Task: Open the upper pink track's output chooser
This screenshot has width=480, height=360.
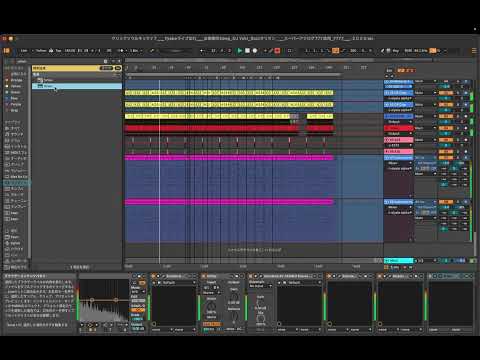Action: point(425,140)
